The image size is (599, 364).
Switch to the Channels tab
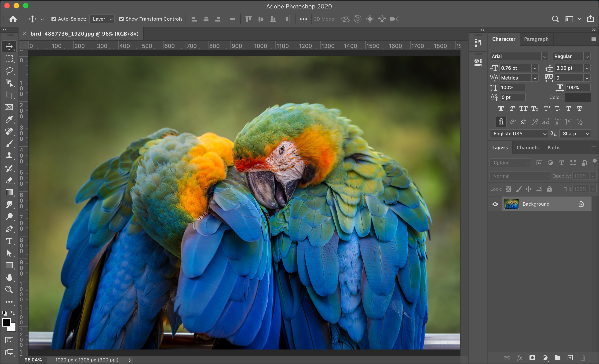pos(527,148)
